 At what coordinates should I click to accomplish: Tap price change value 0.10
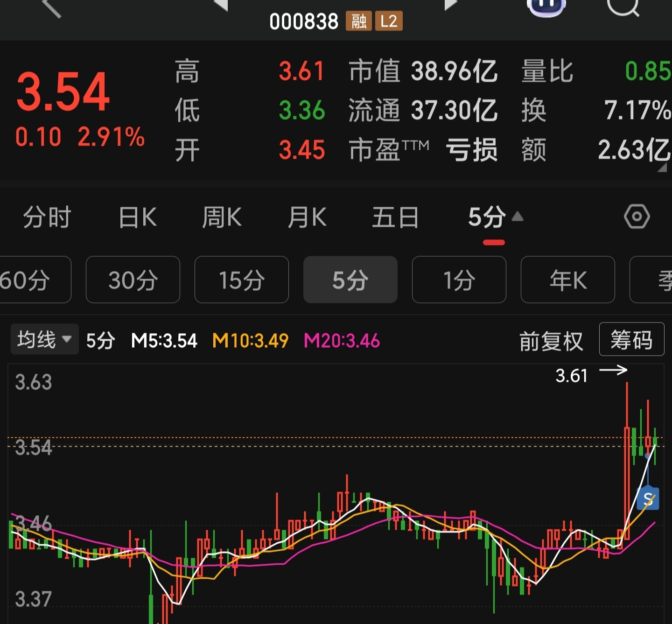[x=38, y=137]
